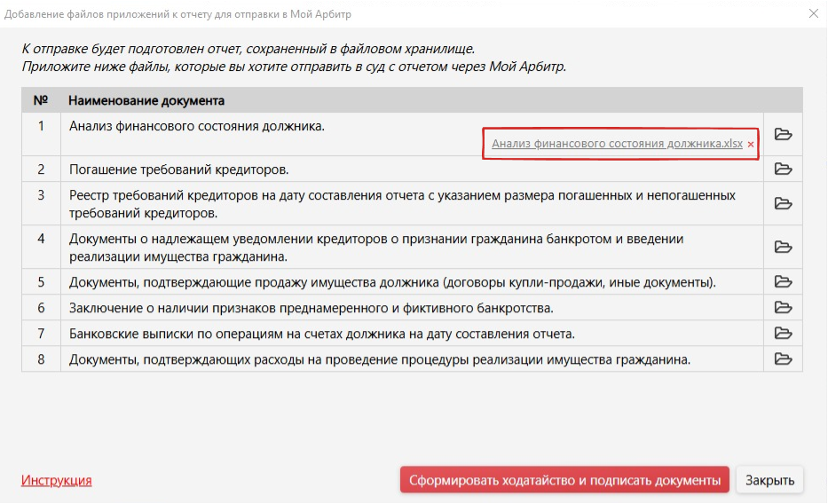Remove attached xlsx file with red x
The height and width of the screenshot is (504, 828).
click(751, 145)
